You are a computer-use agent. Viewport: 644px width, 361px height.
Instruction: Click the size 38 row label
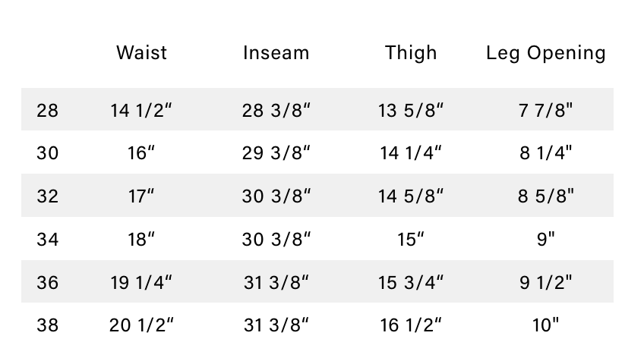(x=47, y=325)
